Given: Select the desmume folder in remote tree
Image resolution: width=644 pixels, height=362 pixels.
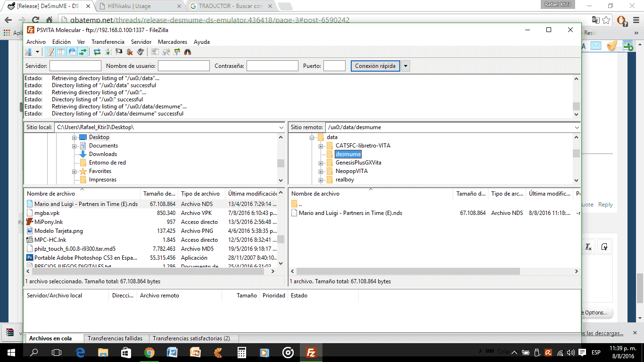Looking at the screenshot, I should point(348,154).
